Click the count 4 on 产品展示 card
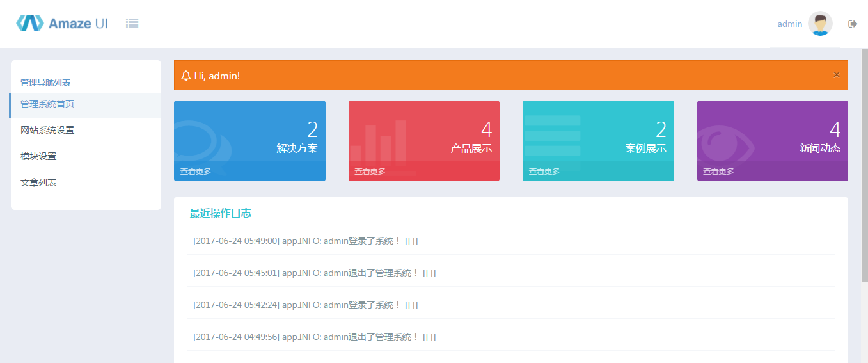The height and width of the screenshot is (363, 868). (x=487, y=130)
